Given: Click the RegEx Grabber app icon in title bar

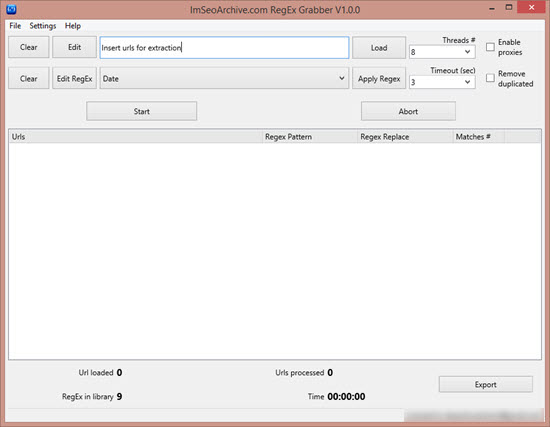Looking at the screenshot, I should click(x=11, y=9).
